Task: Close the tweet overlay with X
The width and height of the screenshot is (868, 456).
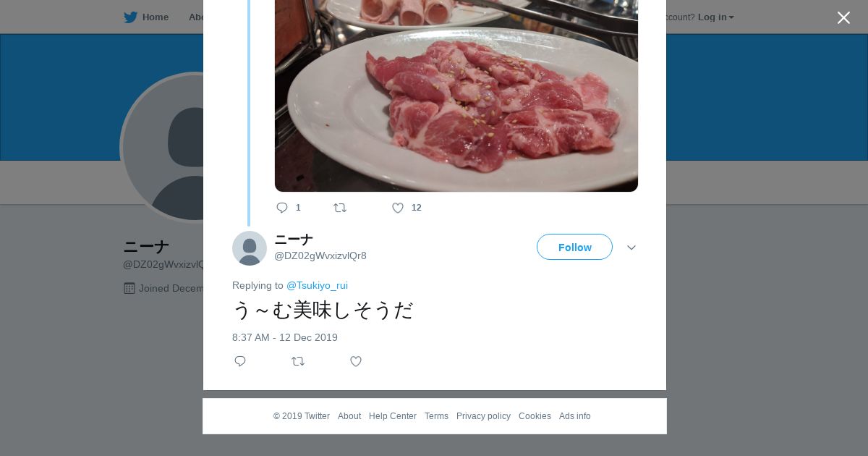Action: pos(843,17)
